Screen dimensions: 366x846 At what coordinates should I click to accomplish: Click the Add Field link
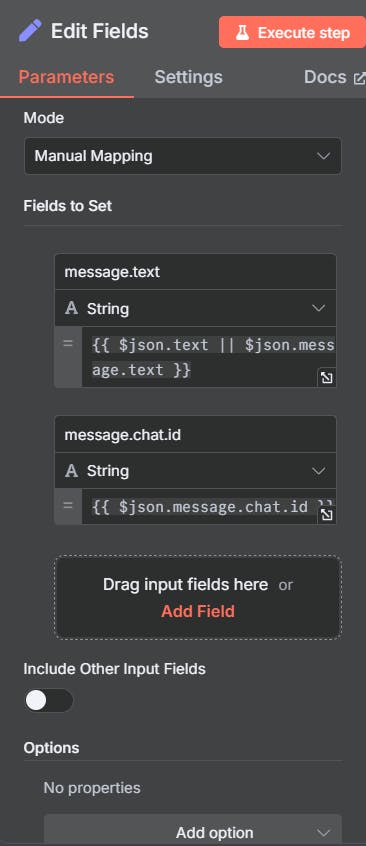point(198,611)
